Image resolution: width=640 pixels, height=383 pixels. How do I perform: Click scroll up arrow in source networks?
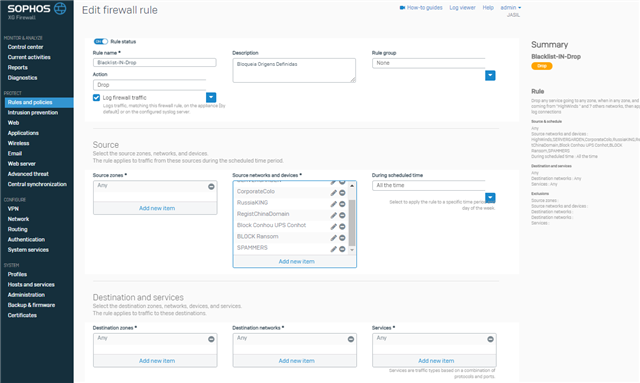click(x=352, y=186)
